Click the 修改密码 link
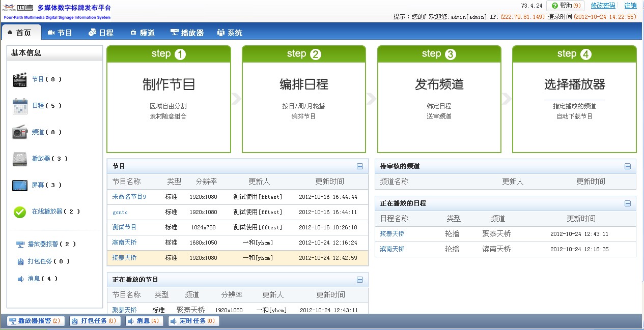Viewport: 644px width, 330px height. tap(603, 6)
